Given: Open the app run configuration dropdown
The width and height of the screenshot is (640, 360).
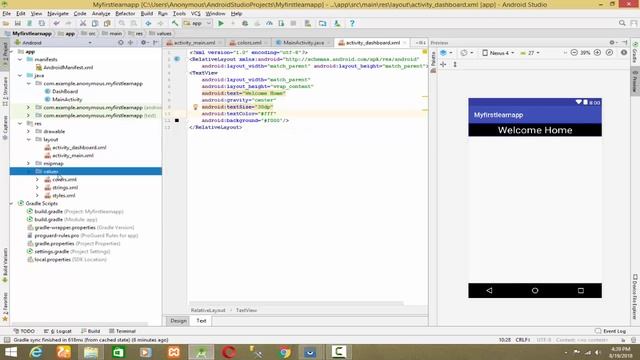Looking at the screenshot, I should (x=198, y=23).
